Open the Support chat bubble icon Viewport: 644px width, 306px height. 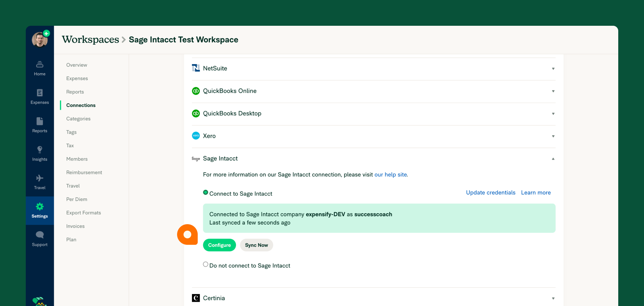[40, 235]
